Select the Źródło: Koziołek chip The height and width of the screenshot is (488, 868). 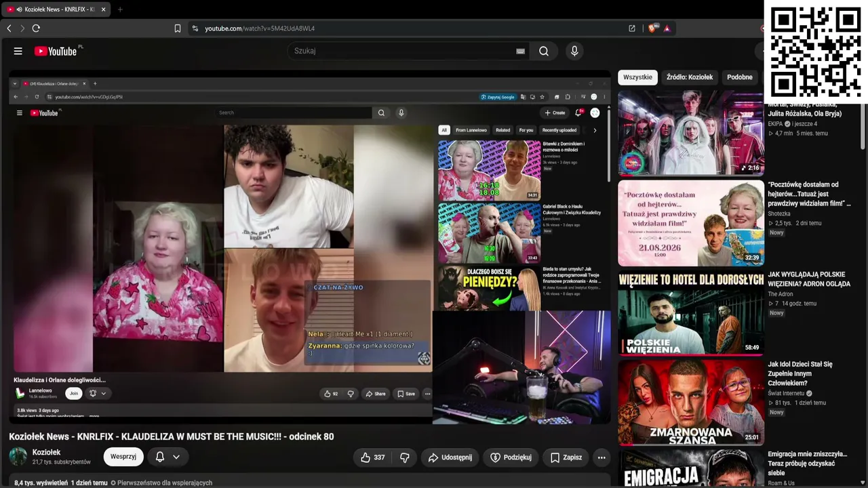click(690, 77)
